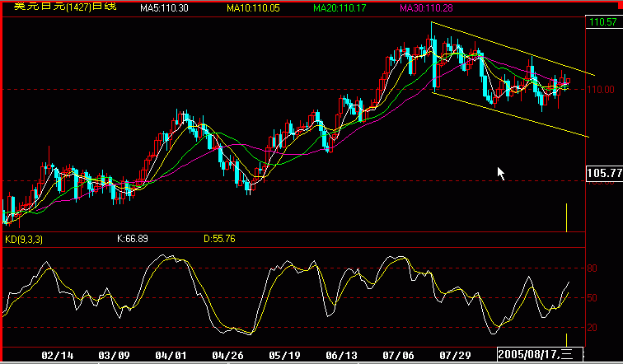Click the 110.57 price label
Screen dimensions: 623x364
point(603,22)
